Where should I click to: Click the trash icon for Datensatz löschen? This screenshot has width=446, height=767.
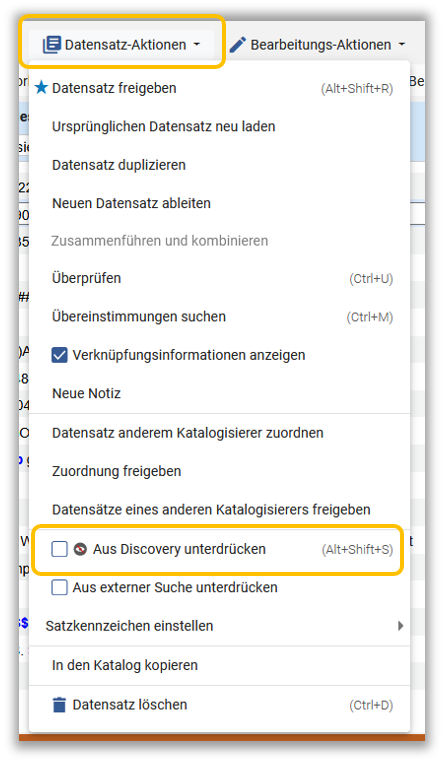pyautogui.click(x=59, y=705)
